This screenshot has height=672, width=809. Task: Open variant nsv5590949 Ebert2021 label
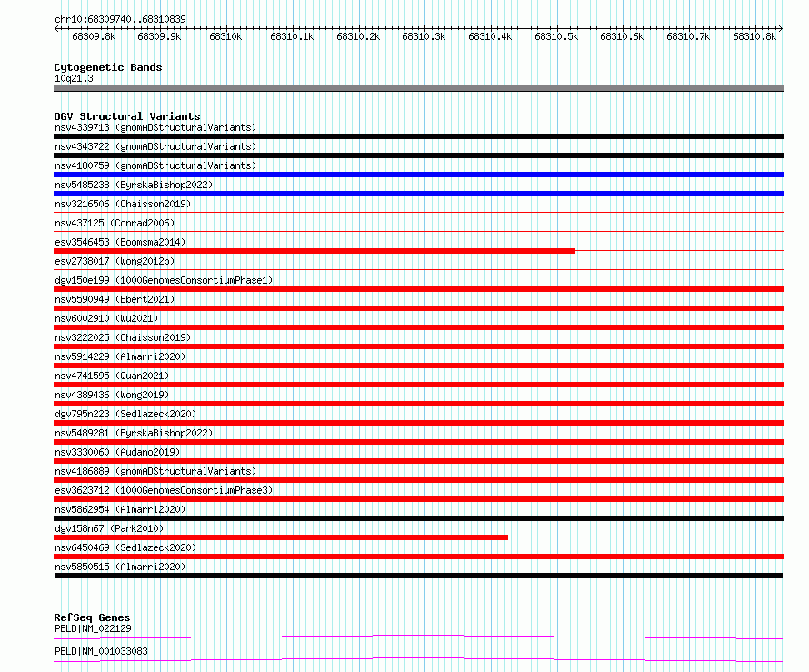pos(115,299)
